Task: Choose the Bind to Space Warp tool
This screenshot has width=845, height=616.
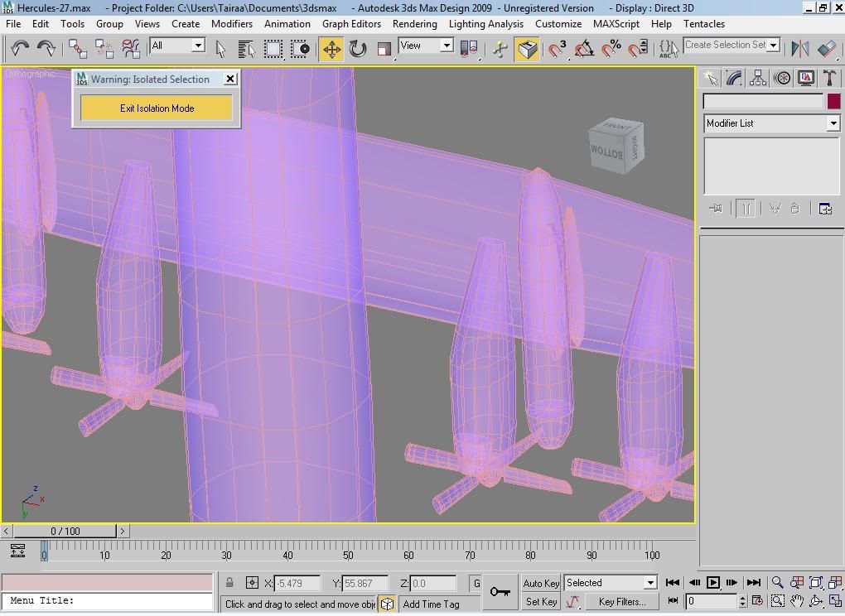Action: (131, 49)
